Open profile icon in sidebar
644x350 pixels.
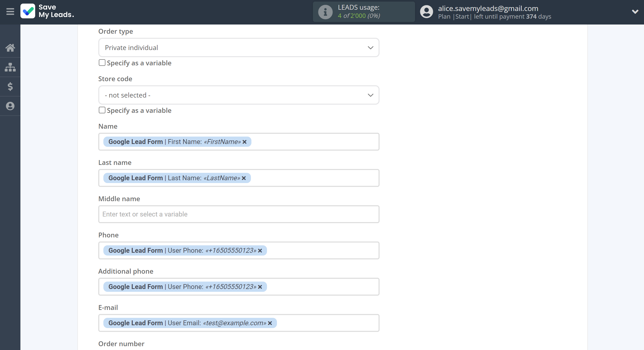(x=10, y=106)
